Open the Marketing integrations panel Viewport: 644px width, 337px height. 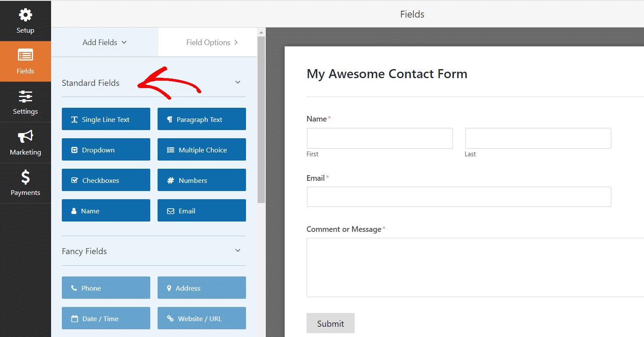[x=25, y=143]
